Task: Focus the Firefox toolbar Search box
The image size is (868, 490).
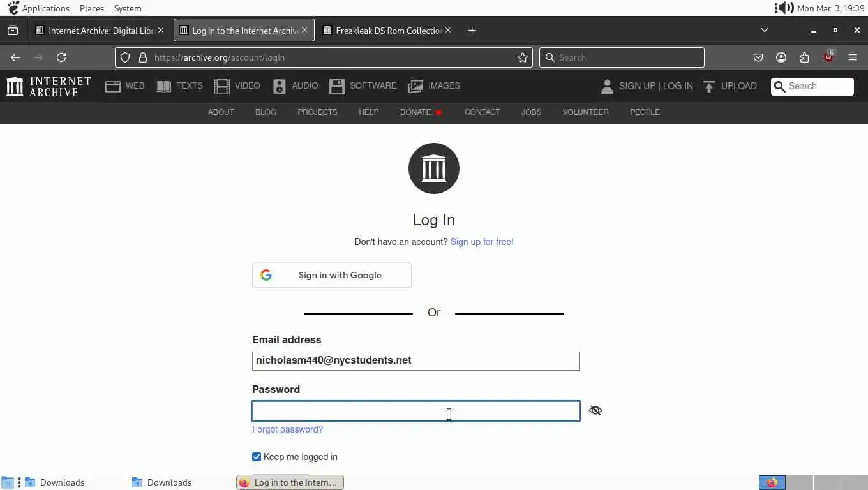Action: (x=622, y=57)
